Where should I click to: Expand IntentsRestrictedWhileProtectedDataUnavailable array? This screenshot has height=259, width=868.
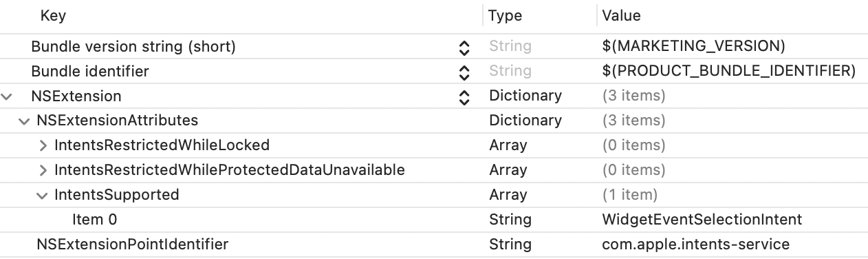pyautogui.click(x=43, y=171)
